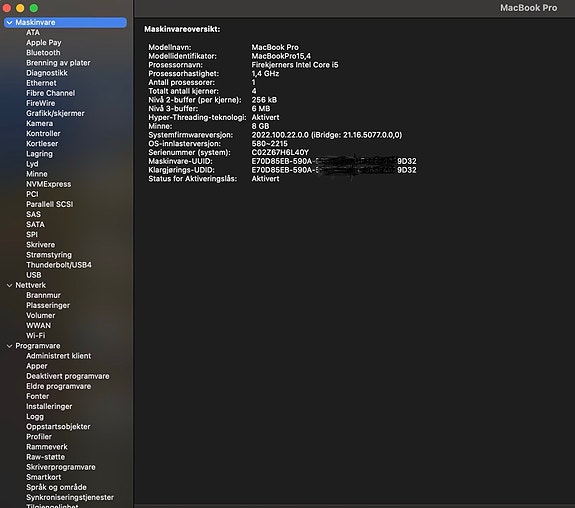Select Installeringer in the sidebar
Screen dimensions: 575x508
coord(49,406)
